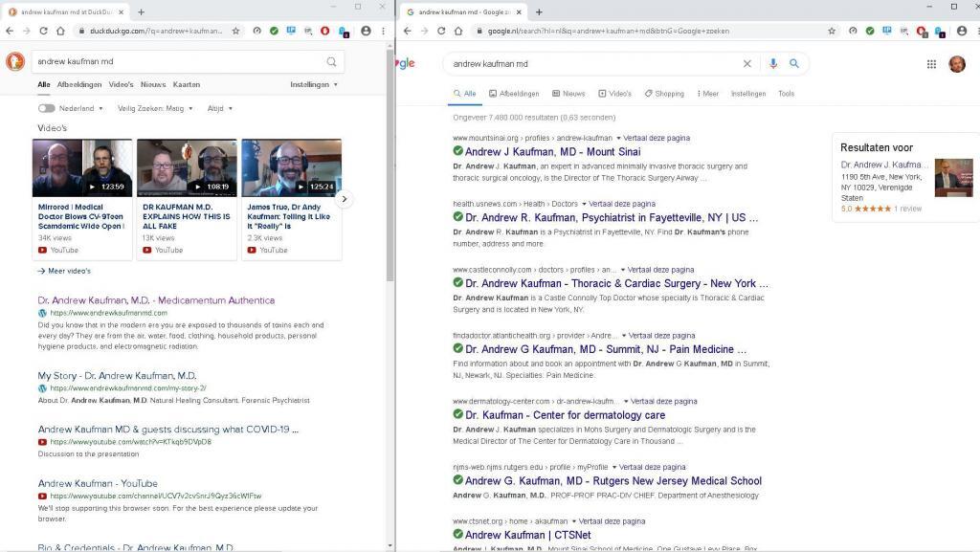The width and height of the screenshot is (980, 552).
Task: Expand castleconnolly.com result dropdown arrow
Action: click(623, 270)
